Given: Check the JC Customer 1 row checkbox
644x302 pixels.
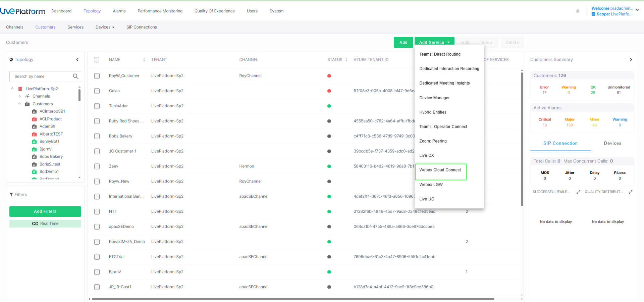Looking at the screenshot, I should [97, 151].
